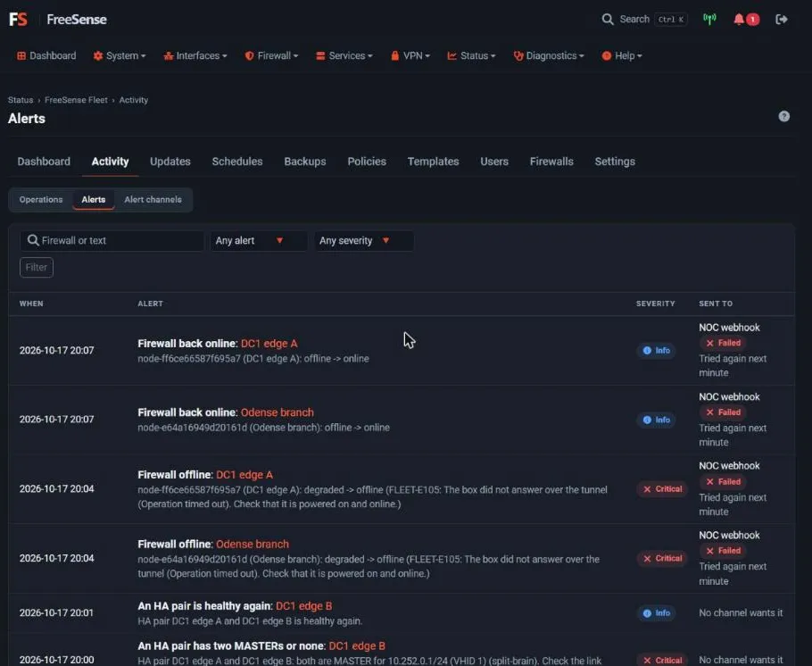Expand the Help menu

[x=621, y=55]
